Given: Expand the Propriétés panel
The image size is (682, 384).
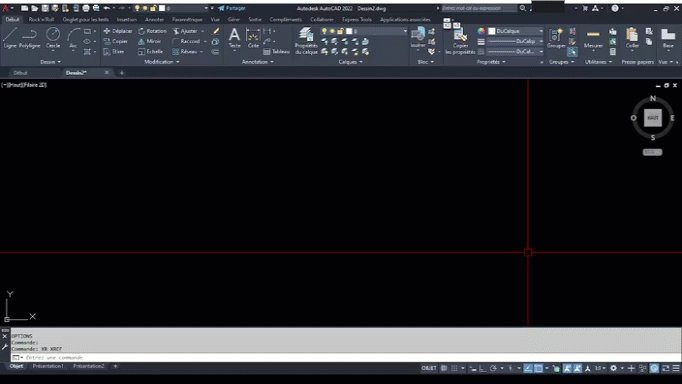Looking at the screenshot, I should [491, 62].
